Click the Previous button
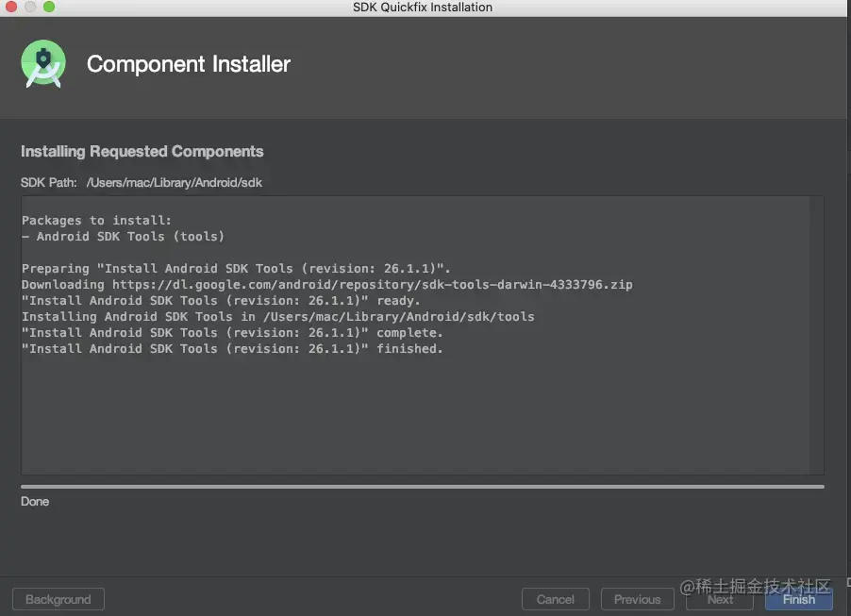Viewport: 851px width, 616px height. (637, 599)
